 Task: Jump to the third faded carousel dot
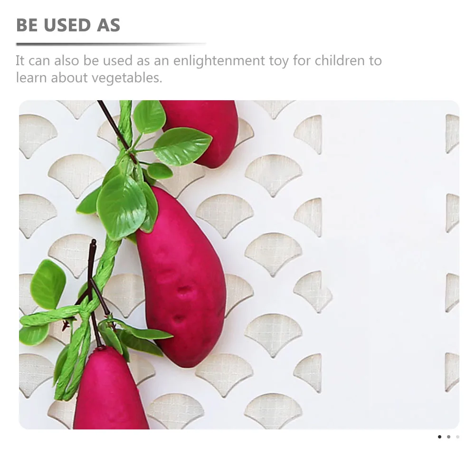[457, 437]
